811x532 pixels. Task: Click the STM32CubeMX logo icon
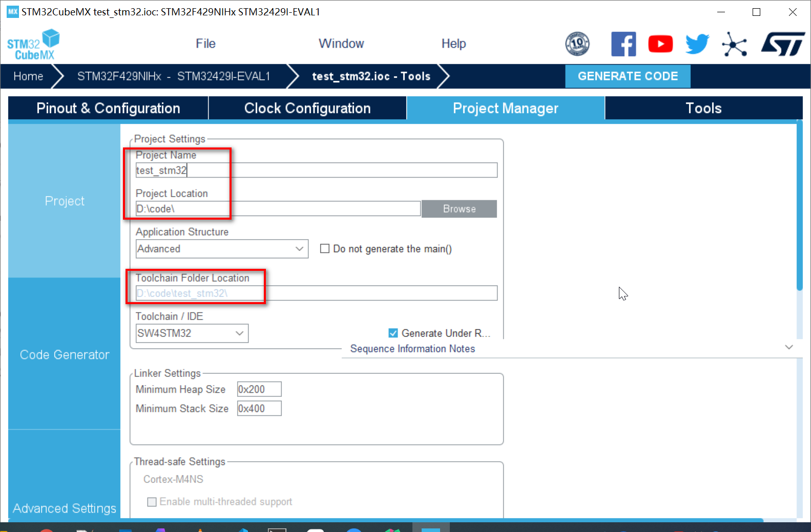click(x=33, y=45)
